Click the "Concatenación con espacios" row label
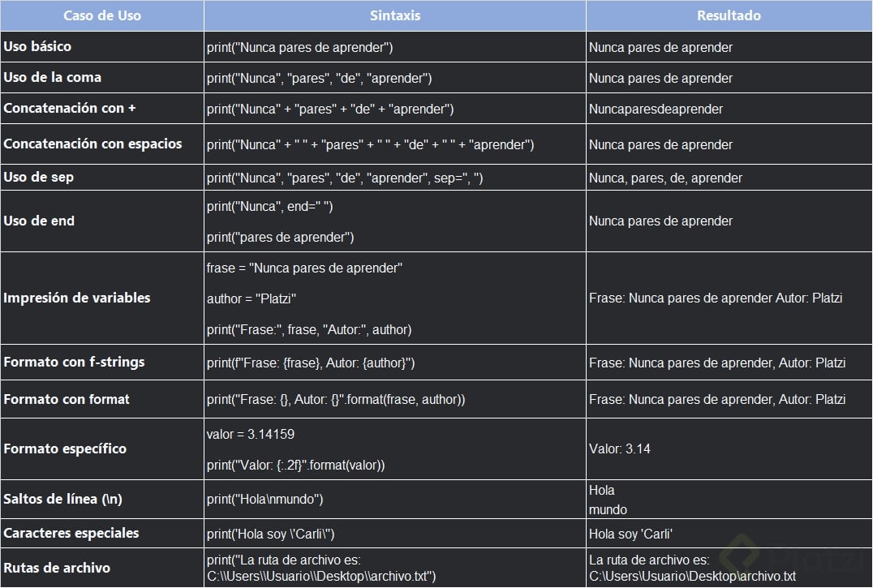Screen dimensions: 873x588 [92, 144]
